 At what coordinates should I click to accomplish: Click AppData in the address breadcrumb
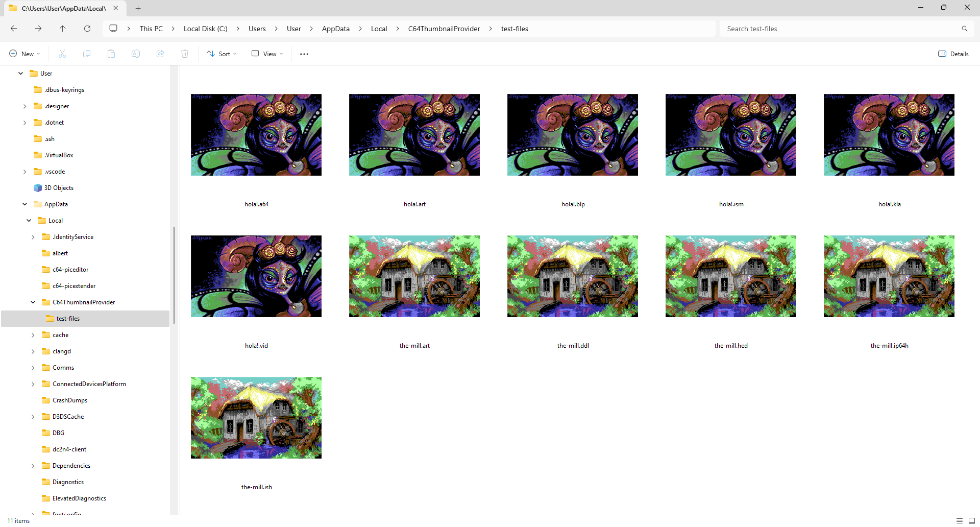(x=335, y=29)
